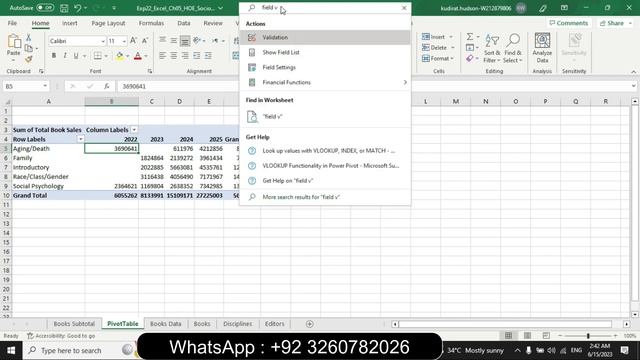
Task: Click the Save icon in title bar
Action: pyautogui.click(x=64, y=8)
